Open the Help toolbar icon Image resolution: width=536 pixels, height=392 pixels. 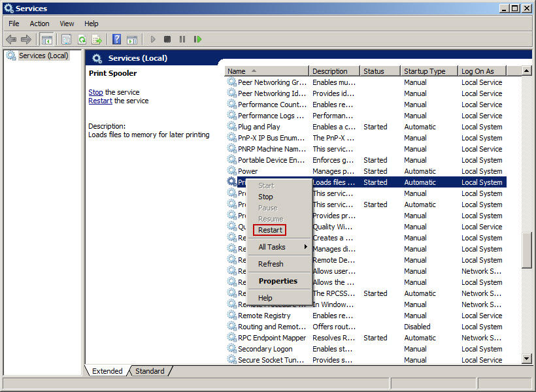(116, 39)
